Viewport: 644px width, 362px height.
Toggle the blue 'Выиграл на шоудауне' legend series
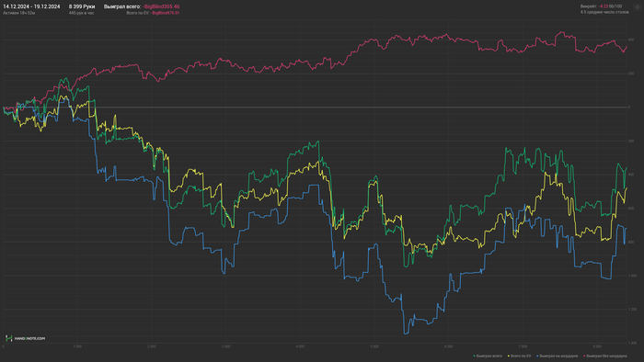click(557, 356)
